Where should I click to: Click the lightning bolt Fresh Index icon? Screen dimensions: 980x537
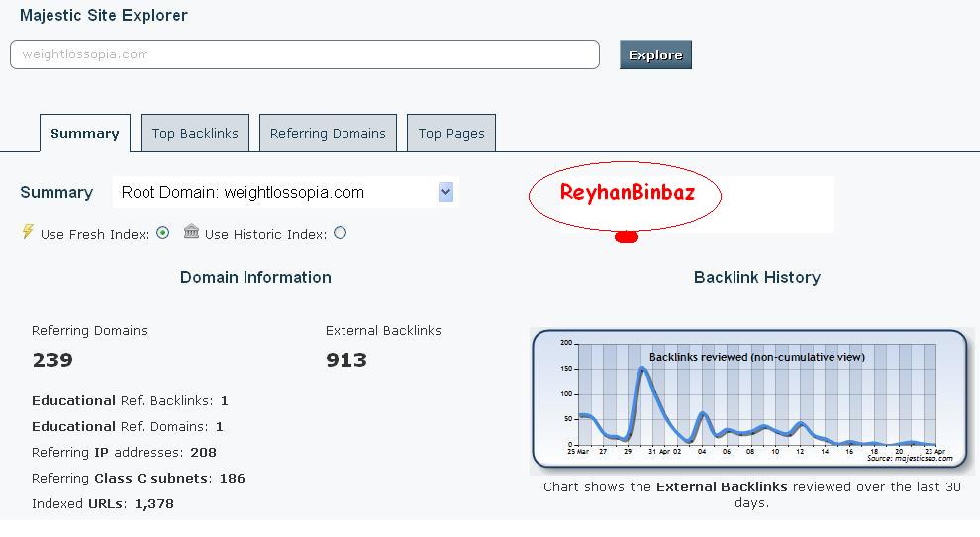click(x=28, y=232)
